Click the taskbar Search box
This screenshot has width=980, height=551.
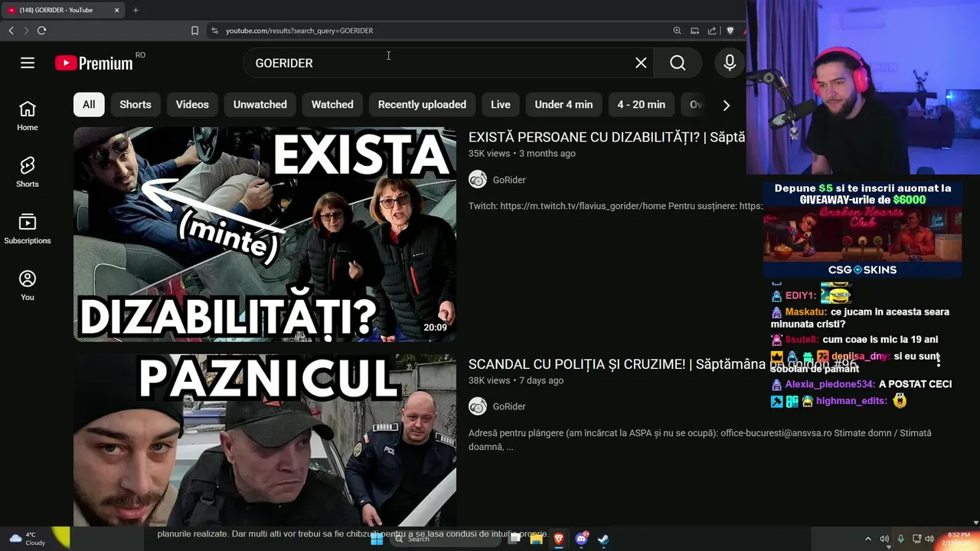pyautogui.click(x=446, y=539)
